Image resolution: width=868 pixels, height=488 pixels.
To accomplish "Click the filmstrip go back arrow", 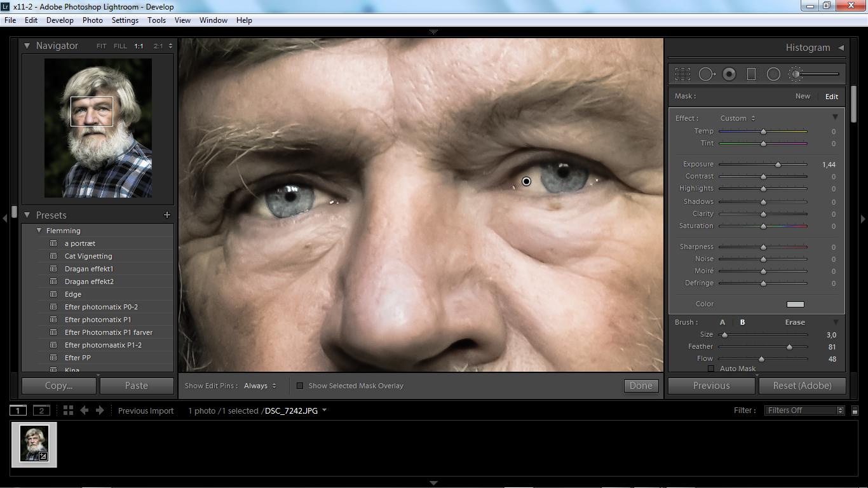I will (84, 410).
